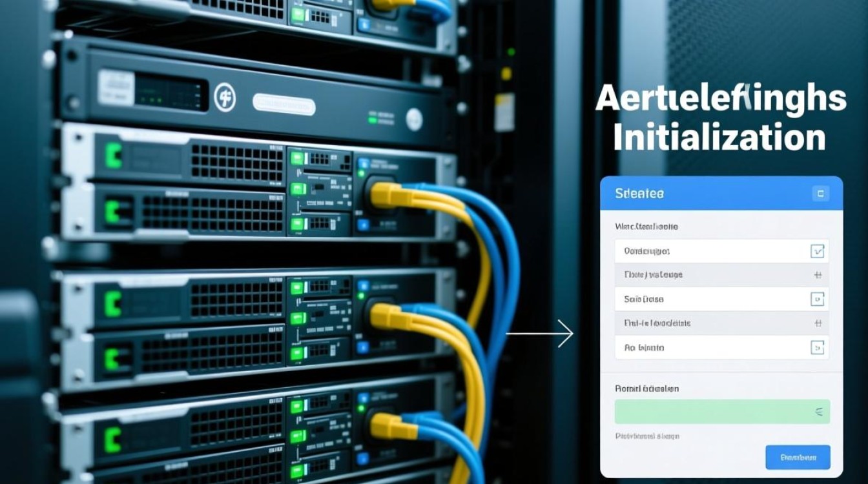Screen dimensions: 868x484
Task: Click the square icon in the blue dialog header
Action: click(x=820, y=194)
